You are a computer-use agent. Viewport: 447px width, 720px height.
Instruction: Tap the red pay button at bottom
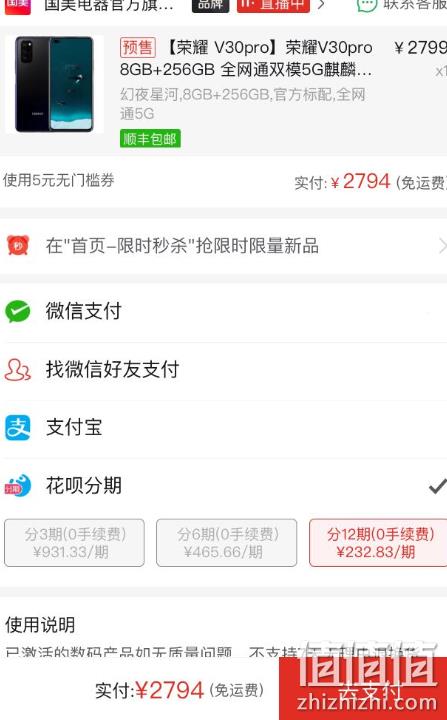(x=363, y=689)
